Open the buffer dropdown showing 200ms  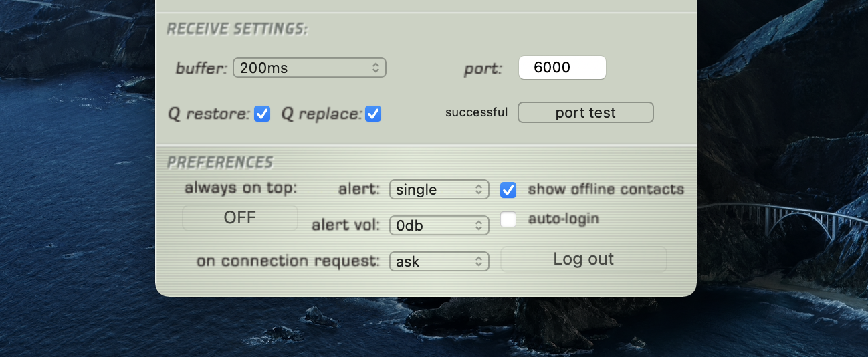pyautogui.click(x=309, y=68)
